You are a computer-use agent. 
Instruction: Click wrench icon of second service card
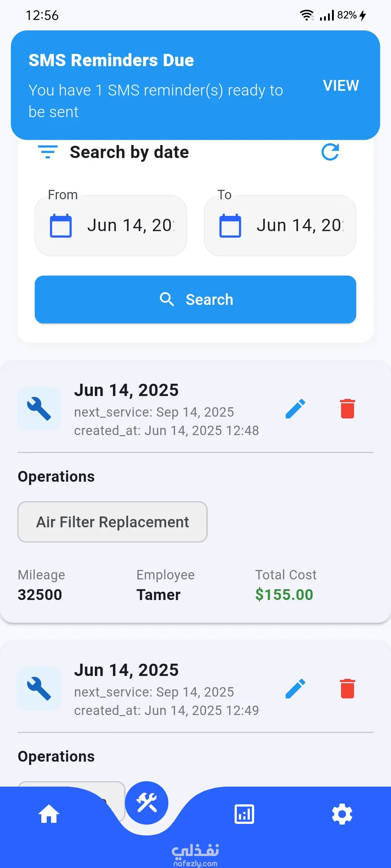[39, 689]
